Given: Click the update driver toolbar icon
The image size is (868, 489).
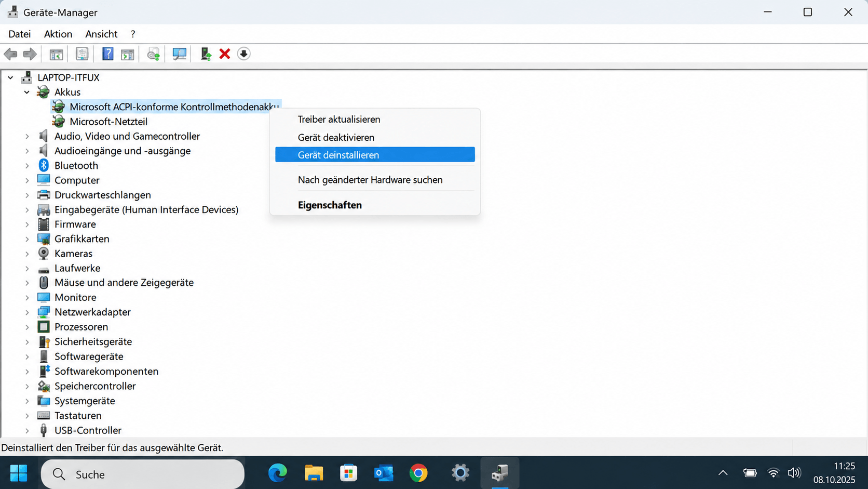Looking at the screenshot, I should tap(206, 54).
